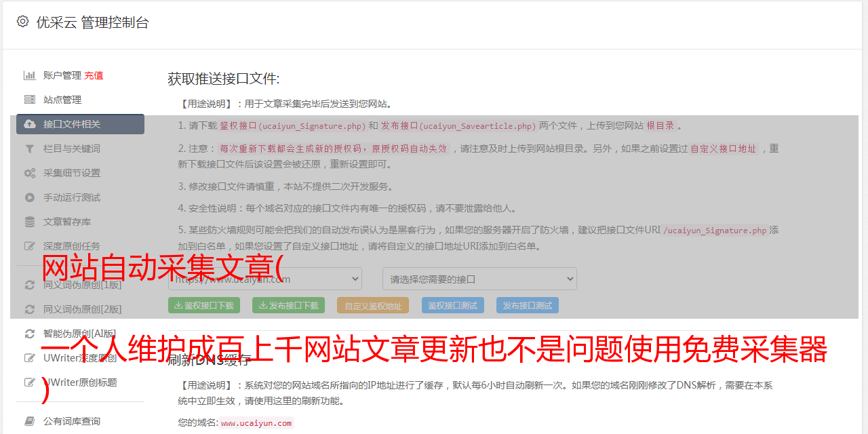Expand the website domain dropdown
868x434 pixels.
[x=265, y=279]
